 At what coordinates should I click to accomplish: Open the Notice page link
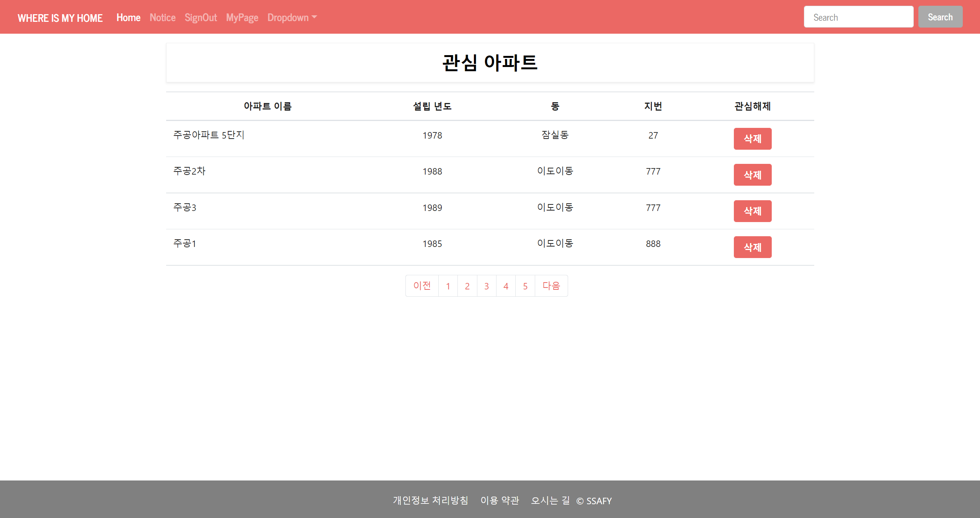click(x=162, y=18)
